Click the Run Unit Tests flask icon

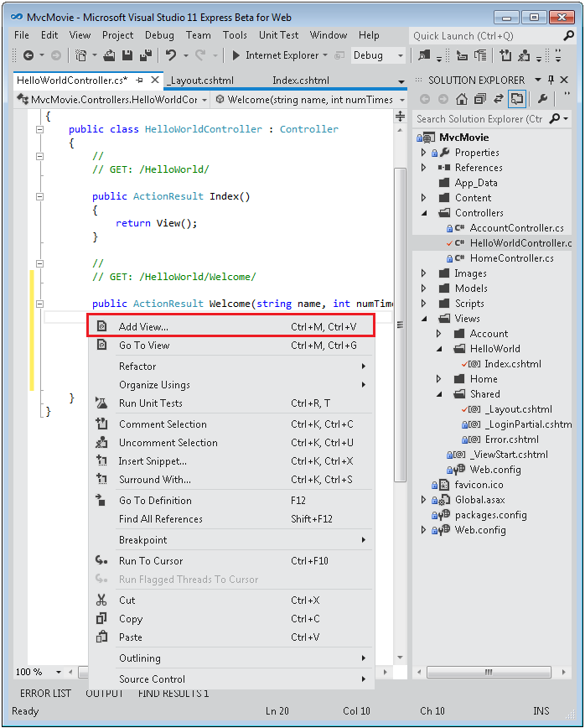click(x=101, y=403)
